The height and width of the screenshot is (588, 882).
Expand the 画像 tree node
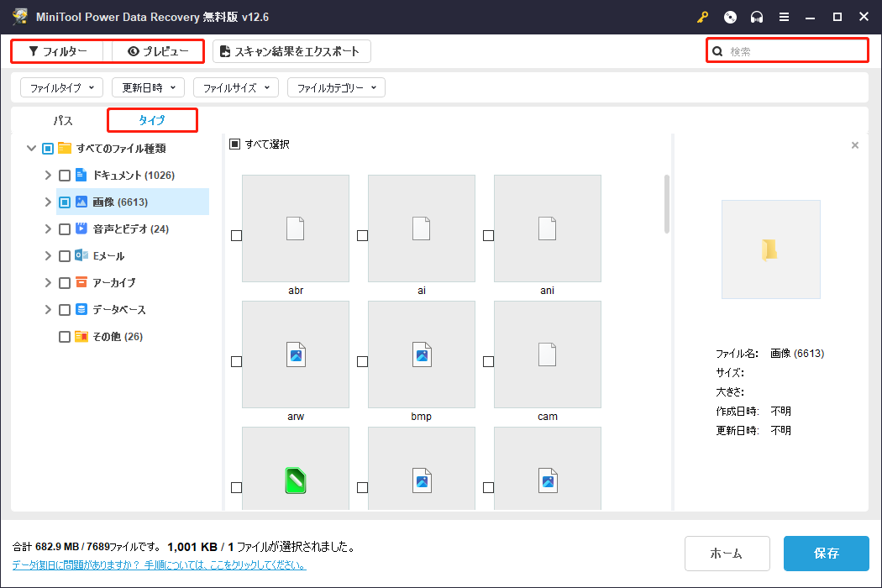point(48,202)
